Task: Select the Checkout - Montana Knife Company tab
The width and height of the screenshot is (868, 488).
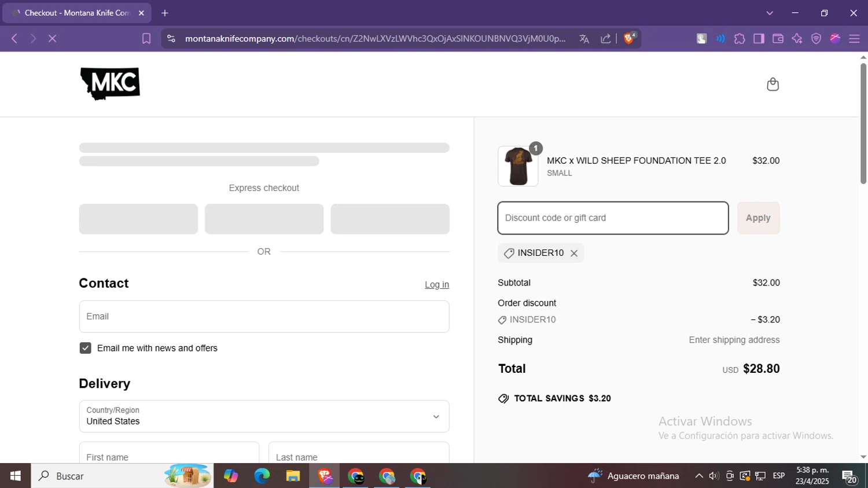Action: [77, 13]
